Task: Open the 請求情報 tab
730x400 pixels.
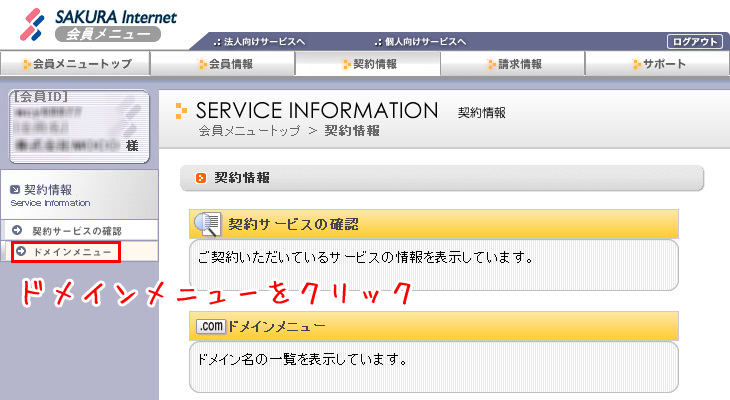Action: [513, 64]
